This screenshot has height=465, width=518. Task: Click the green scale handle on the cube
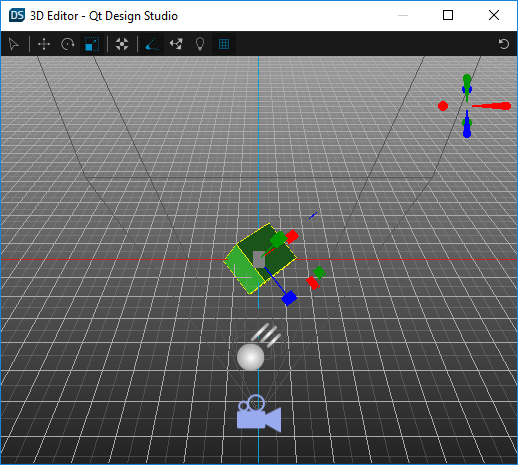pos(278,239)
